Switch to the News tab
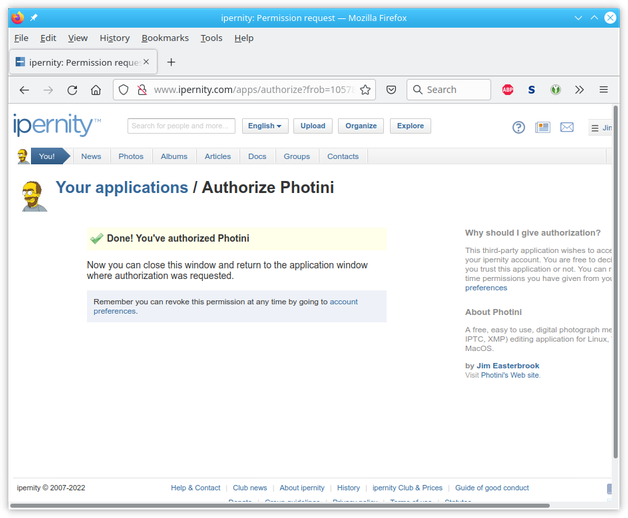The width and height of the screenshot is (628, 518). tap(91, 156)
